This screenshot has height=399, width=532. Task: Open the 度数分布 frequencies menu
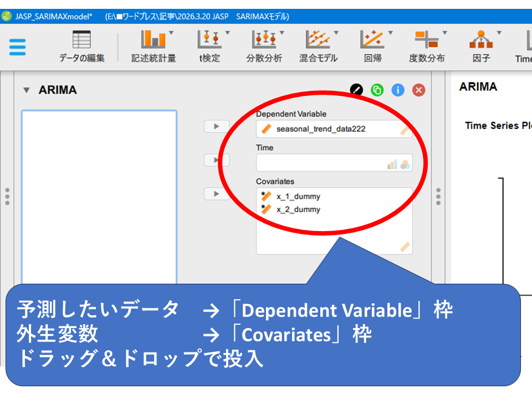(426, 47)
